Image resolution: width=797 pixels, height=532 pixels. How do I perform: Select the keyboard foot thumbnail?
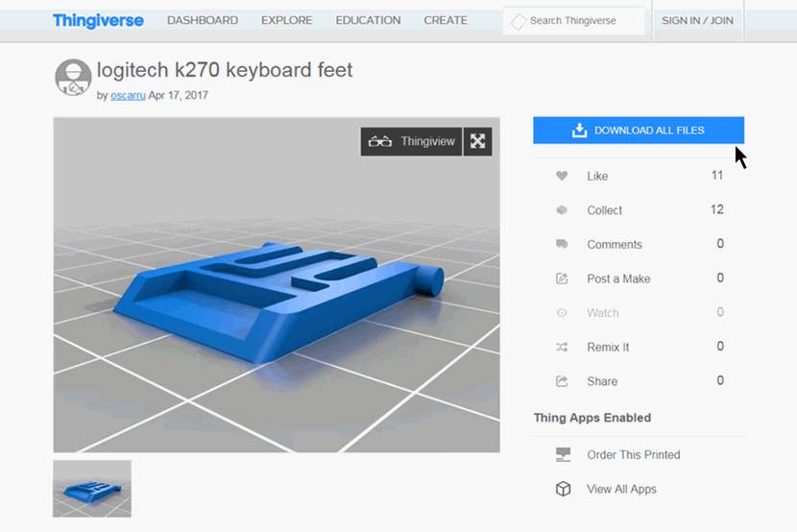pos(92,489)
